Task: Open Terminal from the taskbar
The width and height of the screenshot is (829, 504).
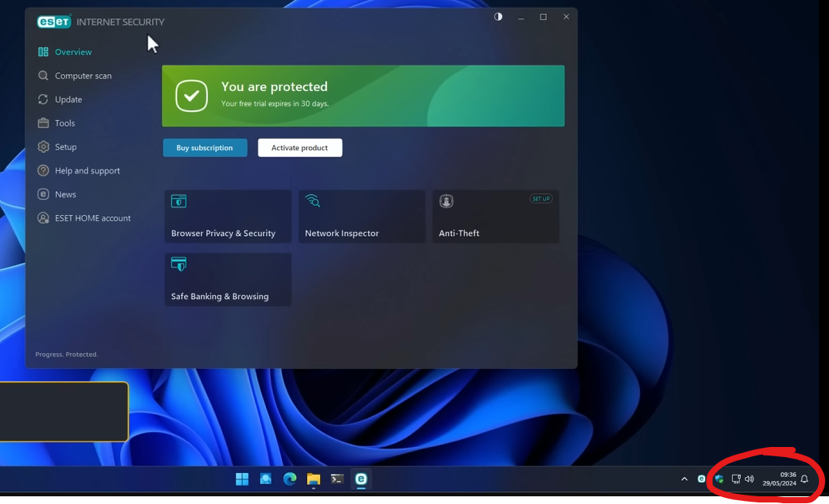Action: coord(337,479)
